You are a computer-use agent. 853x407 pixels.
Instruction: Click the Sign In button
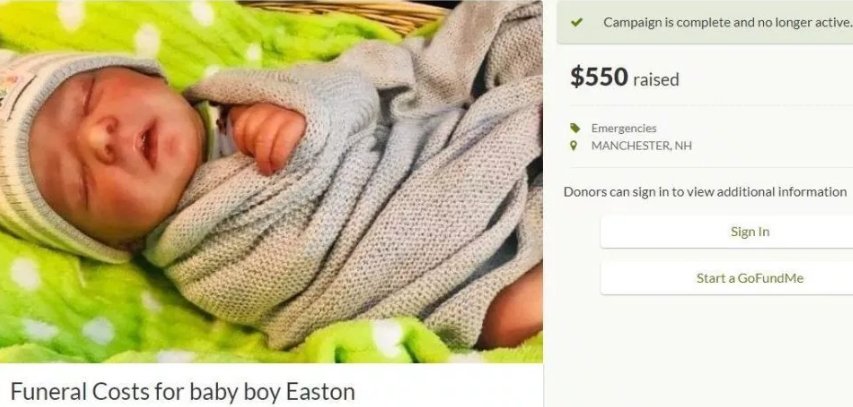pos(750,232)
